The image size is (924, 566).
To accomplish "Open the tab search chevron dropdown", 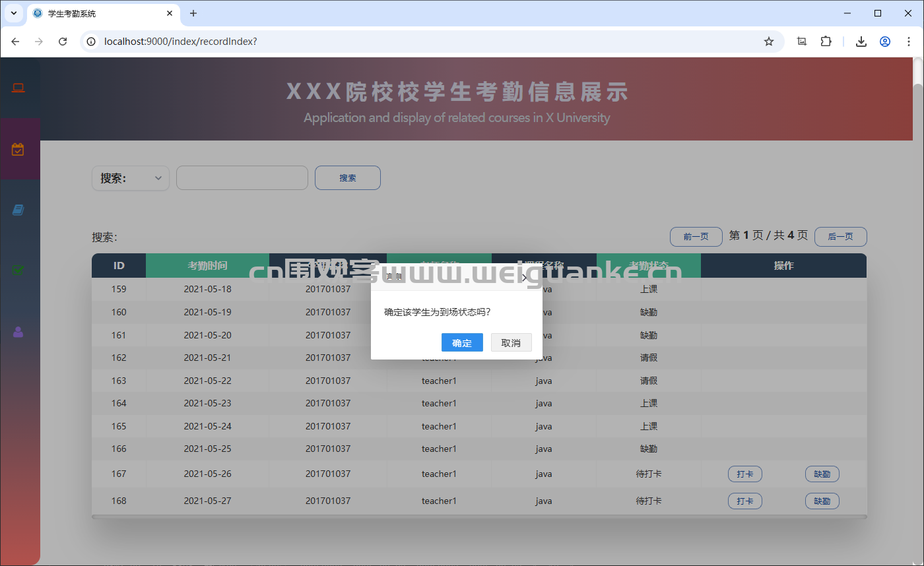I will pyautogui.click(x=14, y=13).
